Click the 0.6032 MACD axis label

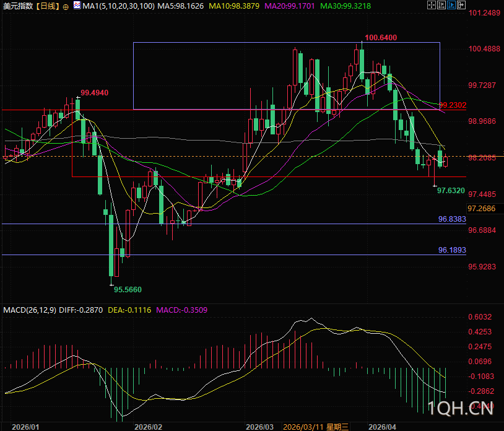480,317
